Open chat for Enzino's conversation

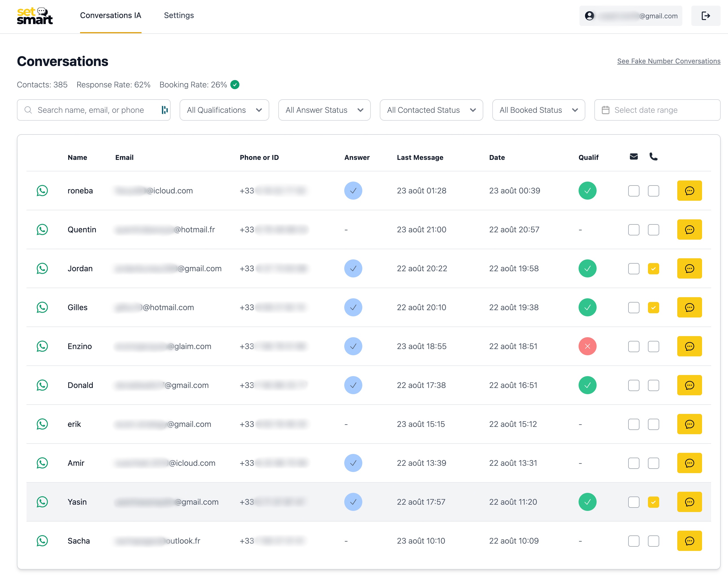point(689,346)
